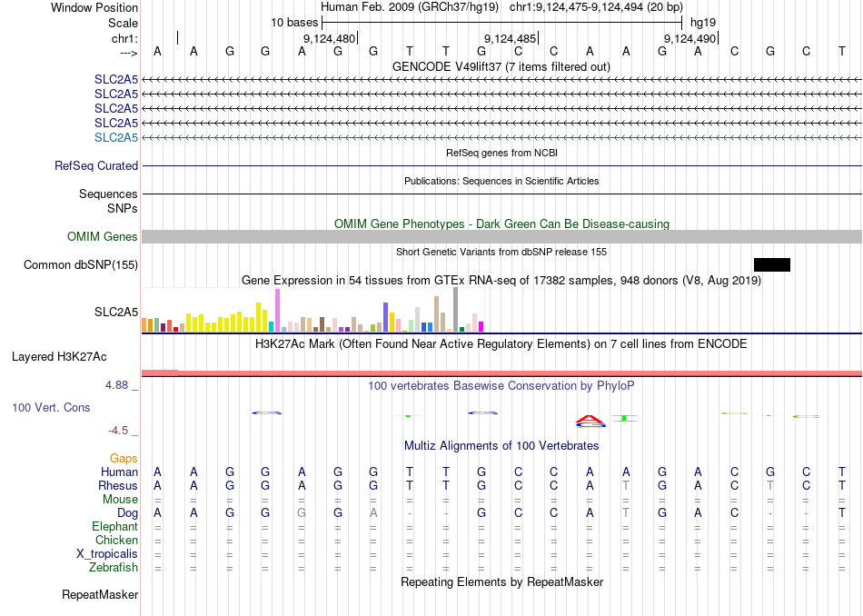Click the RefSeq Curated track label
Image resolution: width=863 pixels, height=616 pixels.
[96, 165]
